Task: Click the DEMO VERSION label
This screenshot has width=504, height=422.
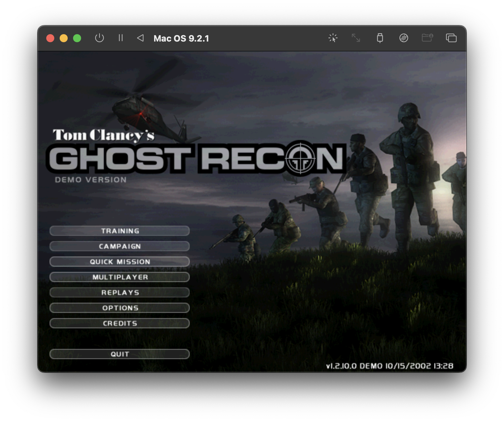Action: [90, 180]
